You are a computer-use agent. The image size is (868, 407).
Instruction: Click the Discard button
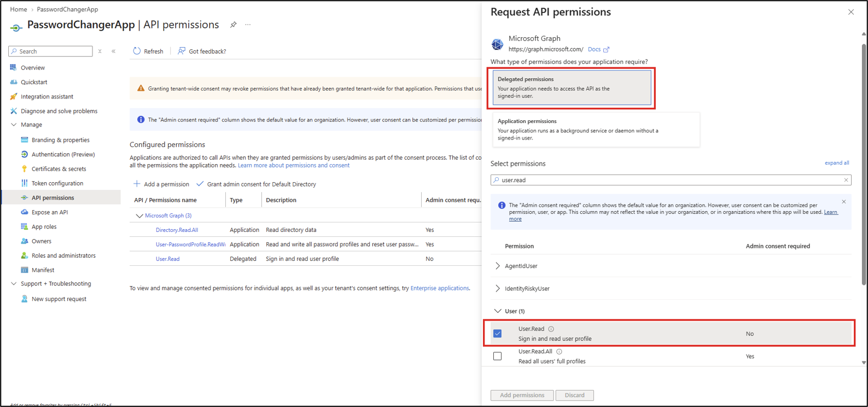tap(575, 395)
